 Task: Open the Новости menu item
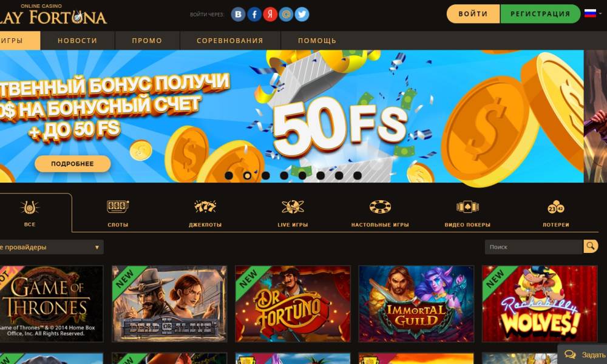[x=78, y=41]
